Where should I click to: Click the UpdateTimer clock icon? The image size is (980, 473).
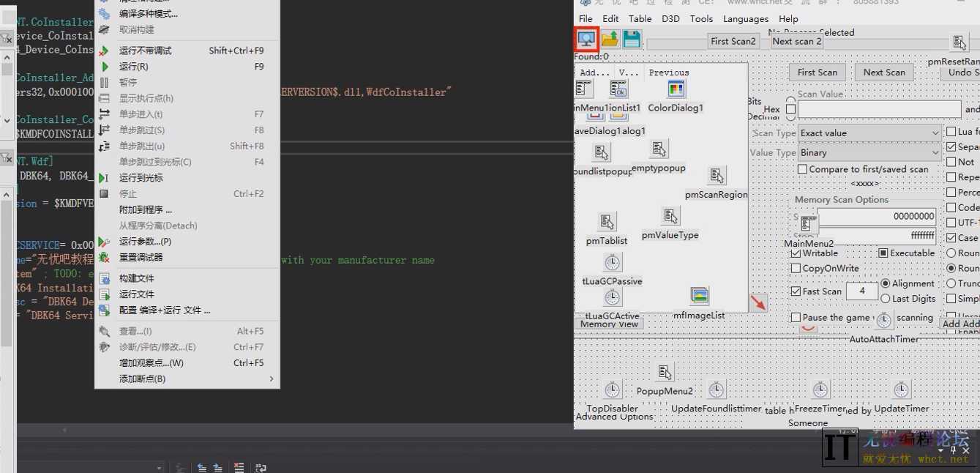(x=901, y=390)
